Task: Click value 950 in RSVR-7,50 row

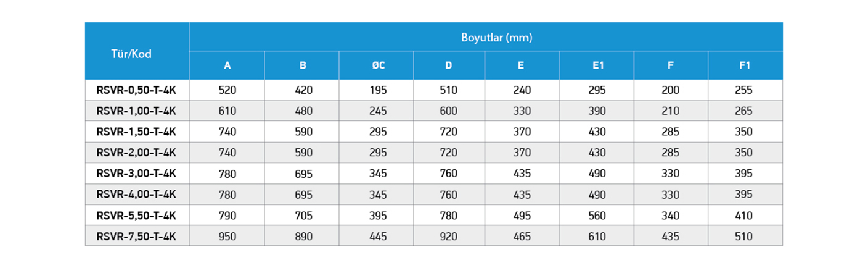Action: click(x=227, y=236)
